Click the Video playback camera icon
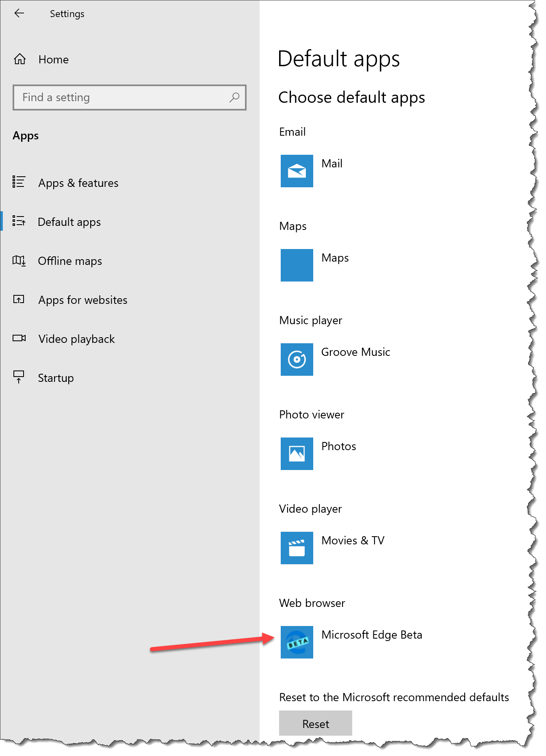 pos(19,338)
